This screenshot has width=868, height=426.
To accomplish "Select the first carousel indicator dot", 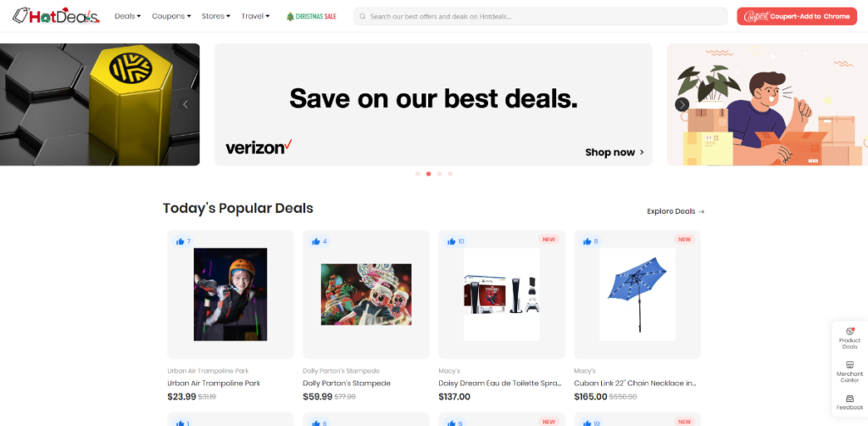I will click(x=417, y=174).
